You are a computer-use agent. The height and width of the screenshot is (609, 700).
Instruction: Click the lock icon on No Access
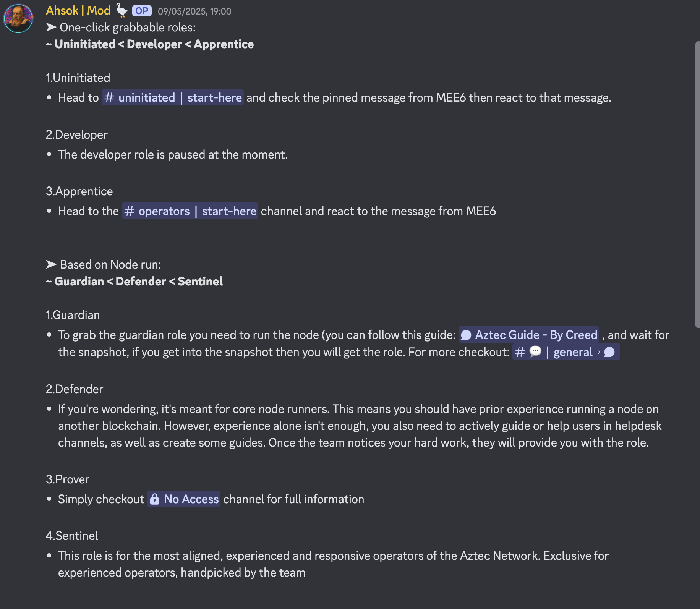155,499
